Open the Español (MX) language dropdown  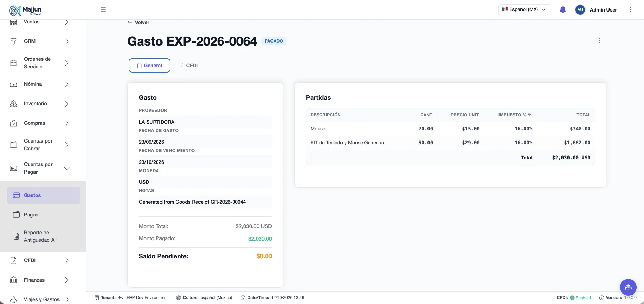[525, 9]
